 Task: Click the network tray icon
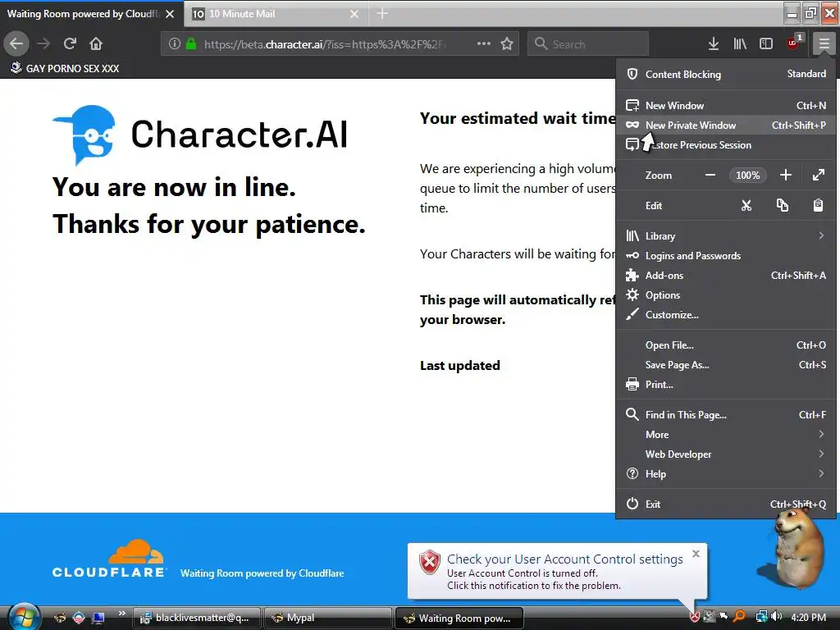point(761,617)
